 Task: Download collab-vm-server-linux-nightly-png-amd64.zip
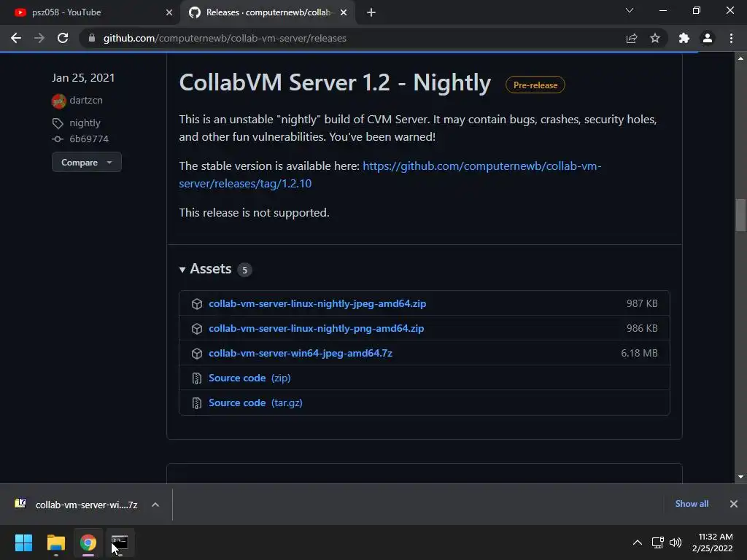coord(317,329)
